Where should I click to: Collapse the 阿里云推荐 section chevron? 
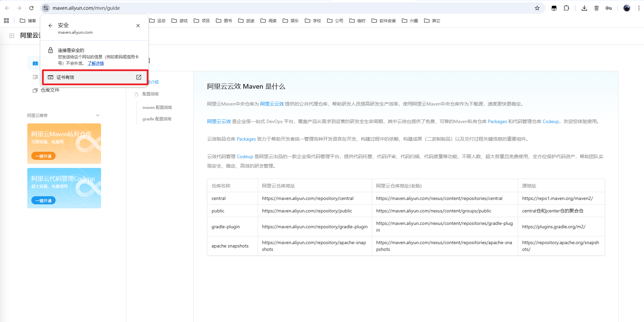(98, 115)
